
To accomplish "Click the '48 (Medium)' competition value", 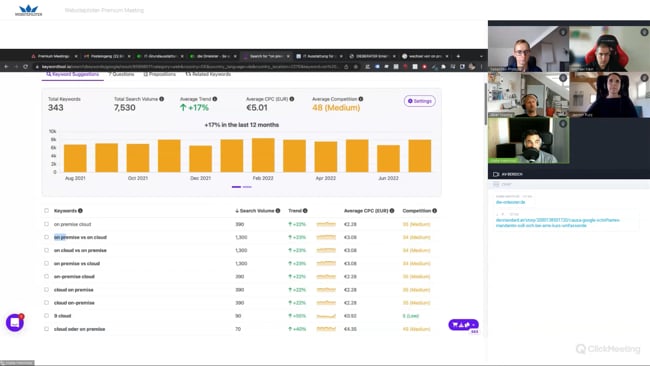I will point(336,108).
